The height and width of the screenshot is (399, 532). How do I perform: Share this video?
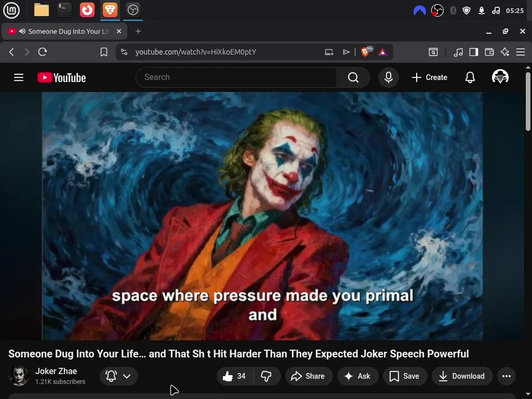[x=309, y=376]
